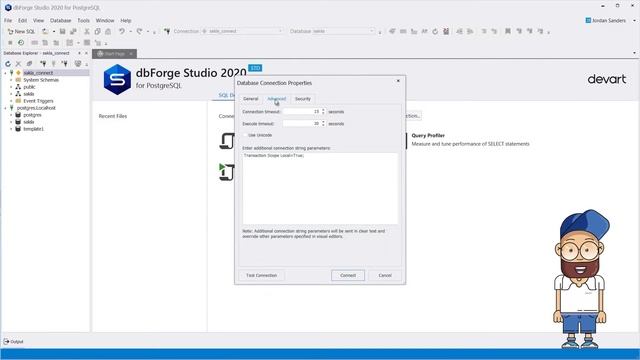Decrease the Execute timeout value
The width and height of the screenshot is (640, 360).
point(323,125)
